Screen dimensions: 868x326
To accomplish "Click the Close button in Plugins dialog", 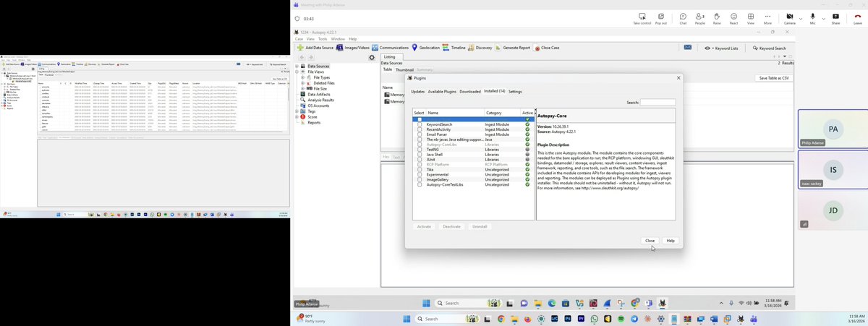I will pyautogui.click(x=650, y=241).
